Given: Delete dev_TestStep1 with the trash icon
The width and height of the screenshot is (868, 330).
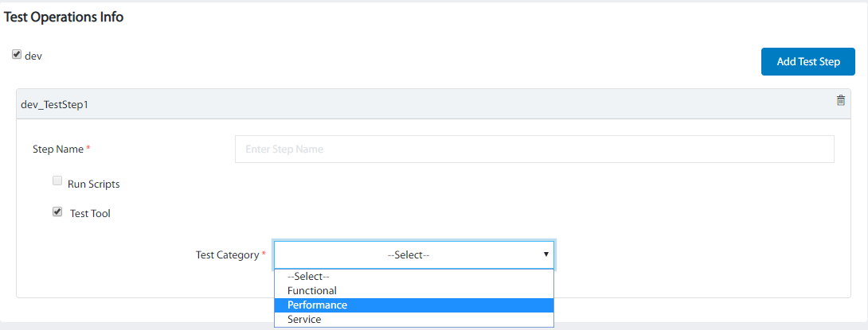Looking at the screenshot, I should [841, 100].
